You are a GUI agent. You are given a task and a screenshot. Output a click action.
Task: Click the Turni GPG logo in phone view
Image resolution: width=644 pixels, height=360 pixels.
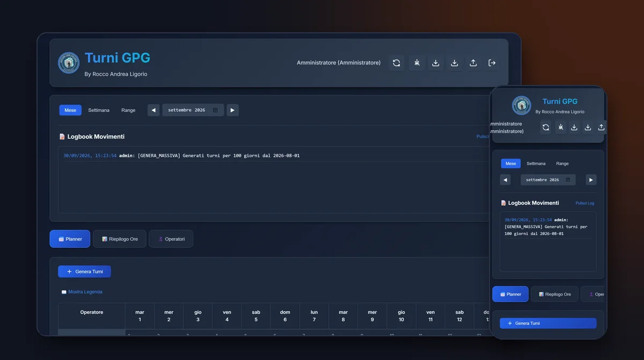522,105
